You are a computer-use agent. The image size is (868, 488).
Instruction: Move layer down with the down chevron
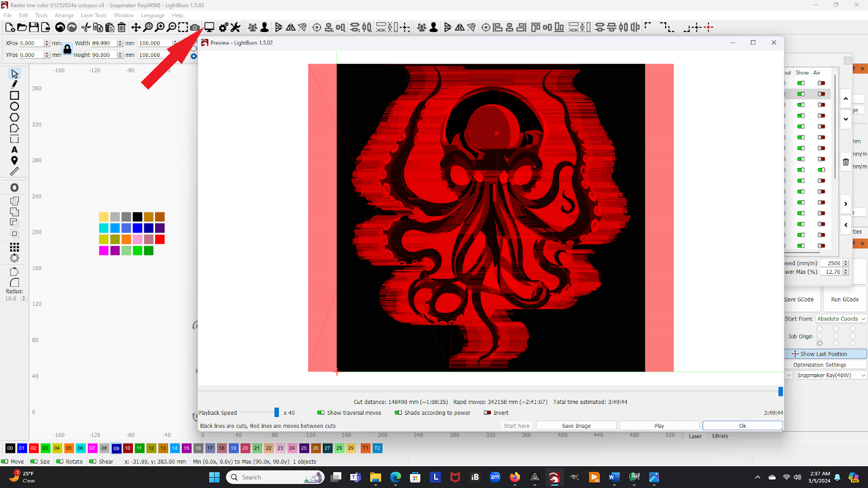846,119
